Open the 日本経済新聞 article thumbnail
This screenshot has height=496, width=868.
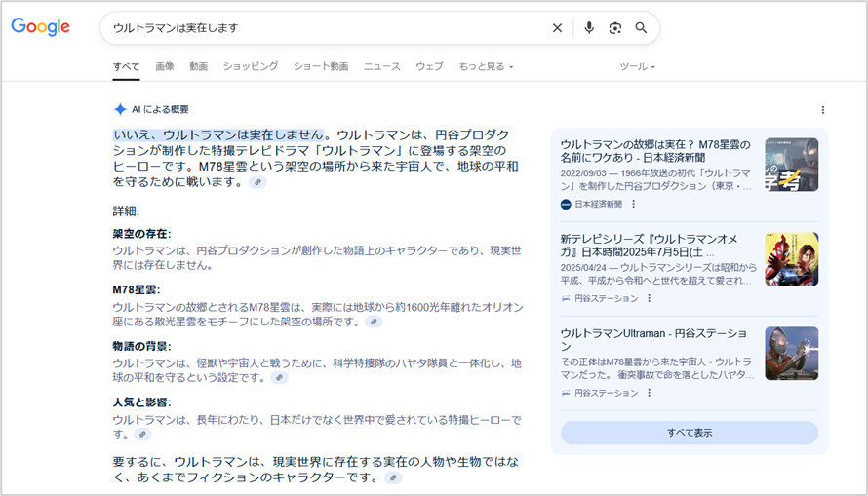pyautogui.click(x=792, y=165)
